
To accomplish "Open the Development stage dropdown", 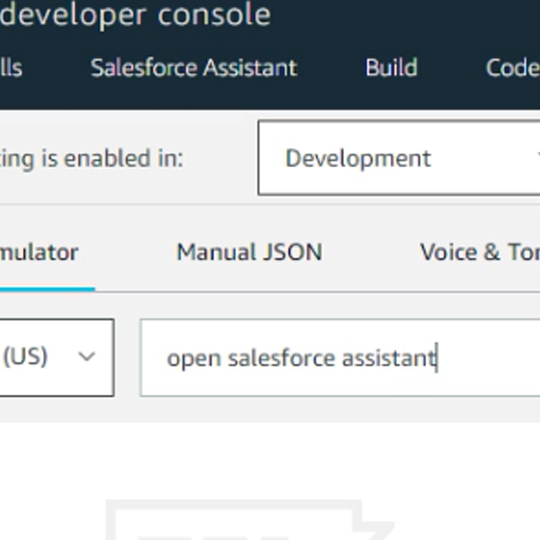I will (x=399, y=158).
